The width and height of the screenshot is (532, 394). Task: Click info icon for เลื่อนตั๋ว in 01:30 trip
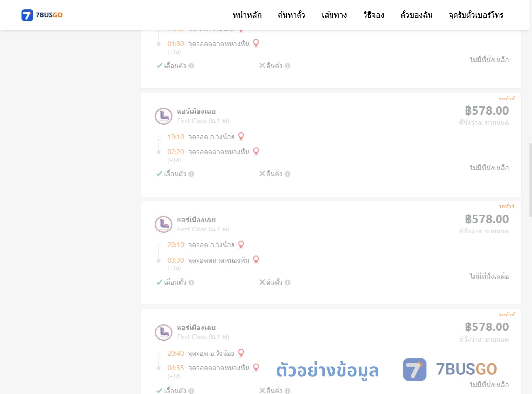(x=191, y=66)
